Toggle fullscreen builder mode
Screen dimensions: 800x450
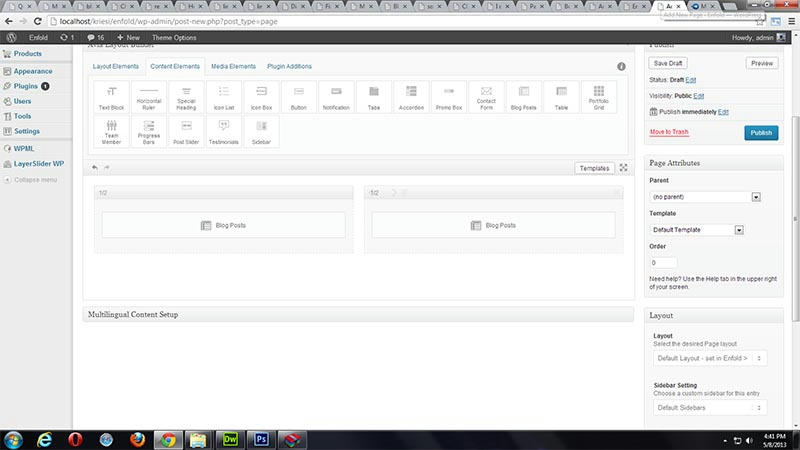623,168
